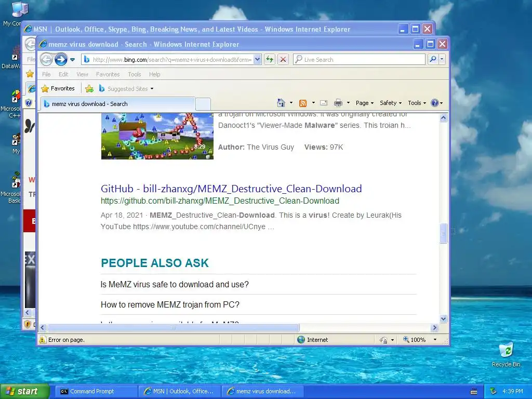Open the Feeds dropdown arrow
Screen dimensions: 532x399
click(313, 103)
